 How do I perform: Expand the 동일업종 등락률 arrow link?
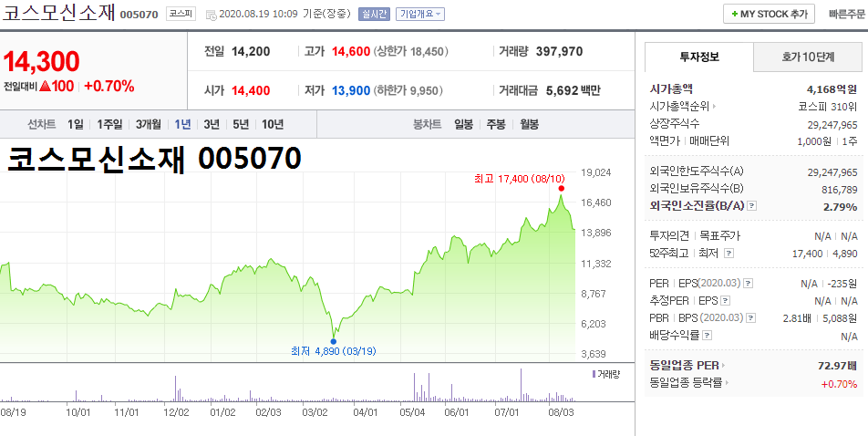coord(727,383)
